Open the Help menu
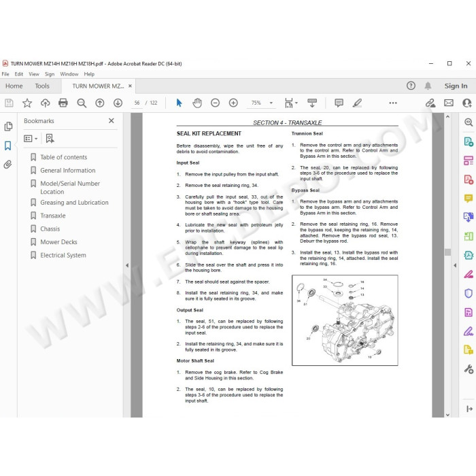This screenshot has height=476, width=476. coord(89,74)
